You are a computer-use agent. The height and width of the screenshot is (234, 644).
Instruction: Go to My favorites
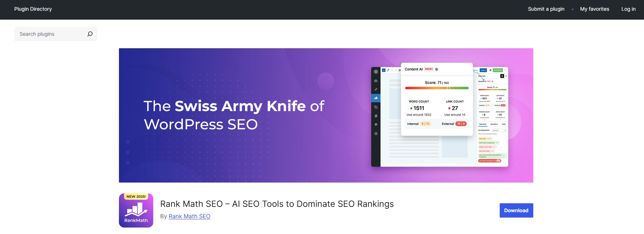[594, 9]
